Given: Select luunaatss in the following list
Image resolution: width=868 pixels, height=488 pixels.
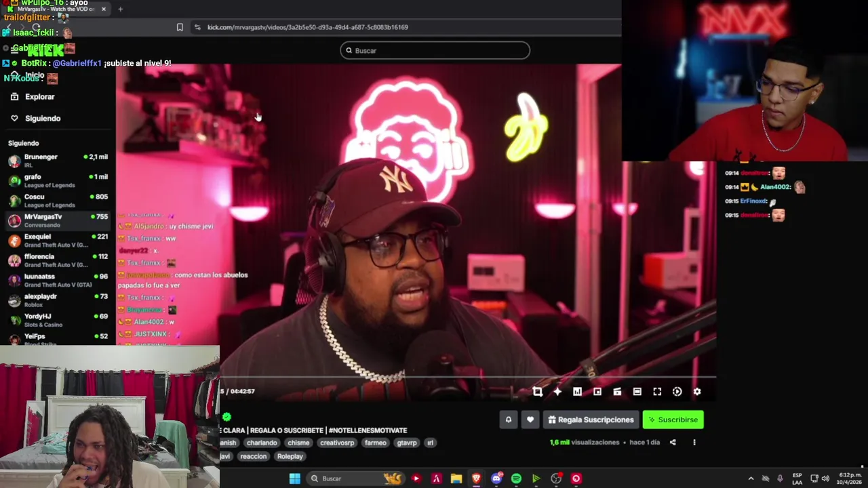Looking at the screenshot, I should click(58, 281).
